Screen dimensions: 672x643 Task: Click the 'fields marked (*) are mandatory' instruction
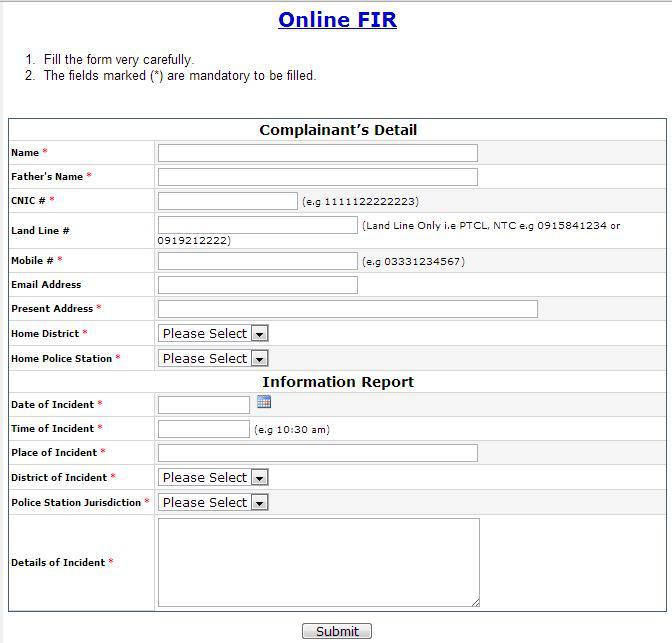tap(180, 76)
